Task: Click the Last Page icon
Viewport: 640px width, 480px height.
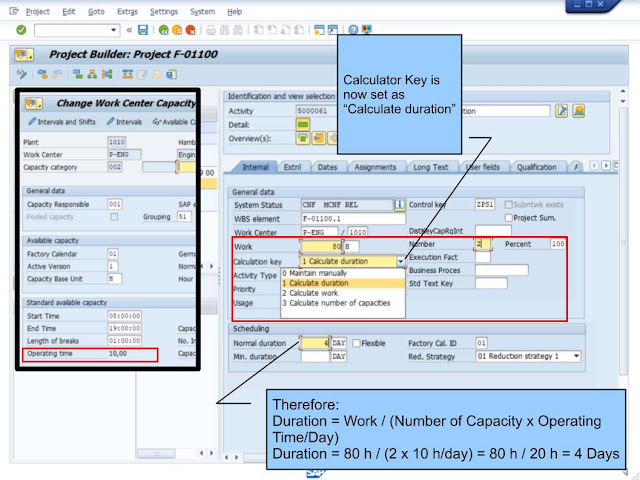Action: 299,30
